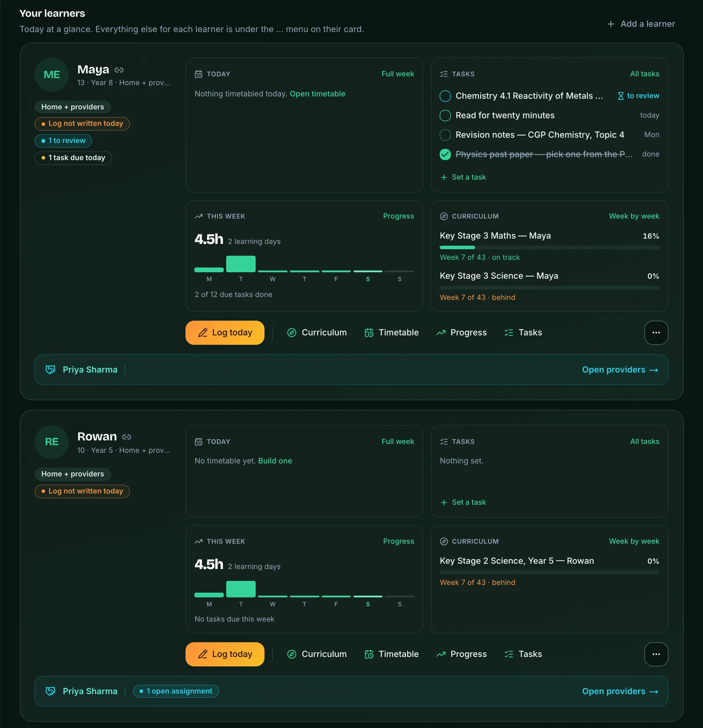Image resolution: width=703 pixels, height=728 pixels.
Task: Check off Revision notes CGP Chemistry task
Action: [x=445, y=135]
